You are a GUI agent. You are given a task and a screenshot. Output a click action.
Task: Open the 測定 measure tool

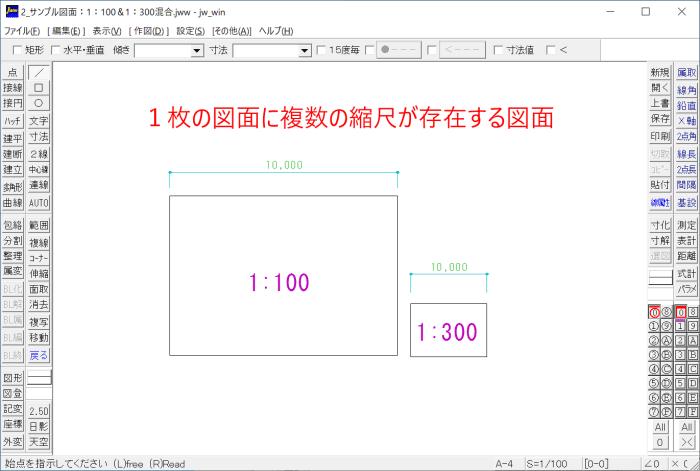pos(686,225)
